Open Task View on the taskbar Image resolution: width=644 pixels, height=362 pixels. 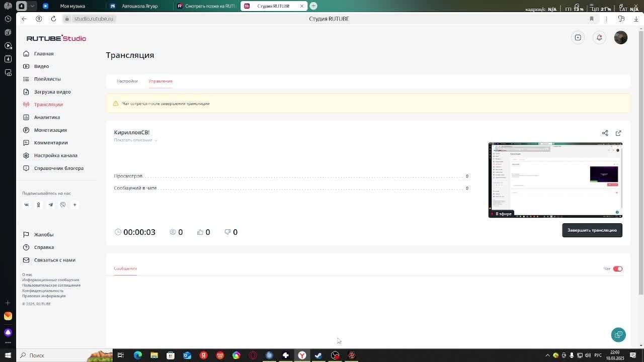(121, 355)
